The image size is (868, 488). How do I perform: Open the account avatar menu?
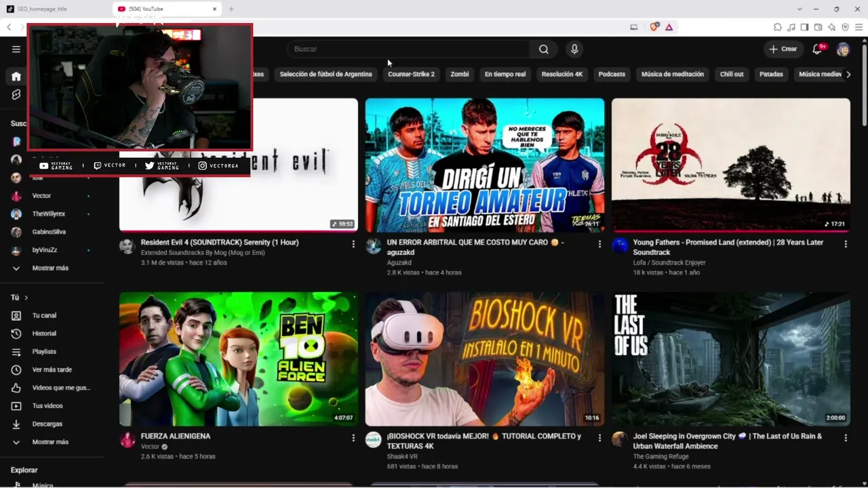pyautogui.click(x=843, y=49)
